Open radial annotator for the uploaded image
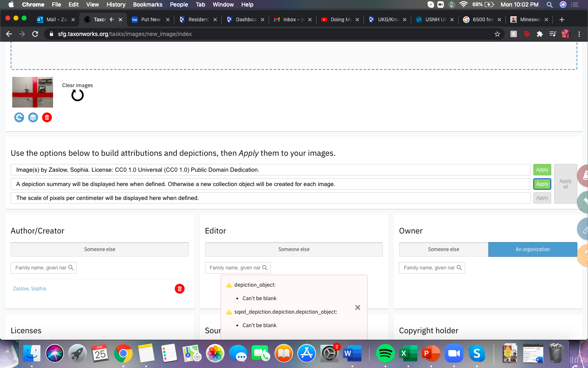This screenshot has width=588, height=368. click(19, 118)
